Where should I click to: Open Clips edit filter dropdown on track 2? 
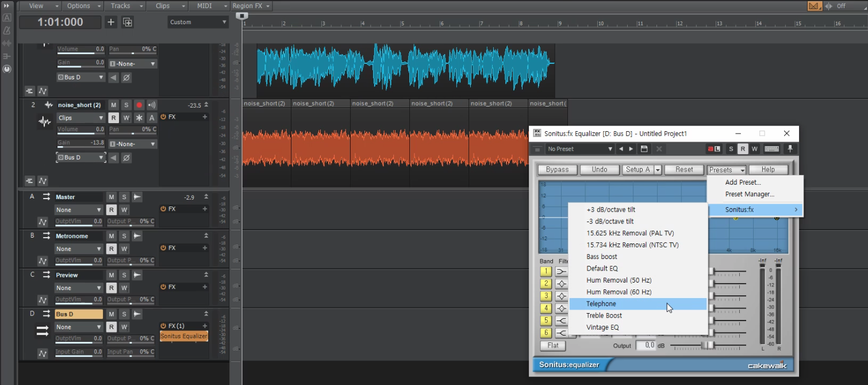(80, 118)
